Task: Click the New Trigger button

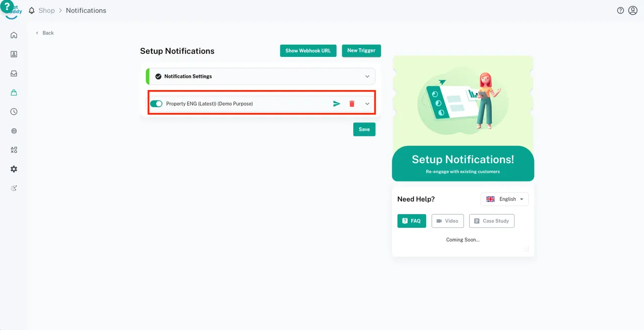Action: [x=361, y=50]
